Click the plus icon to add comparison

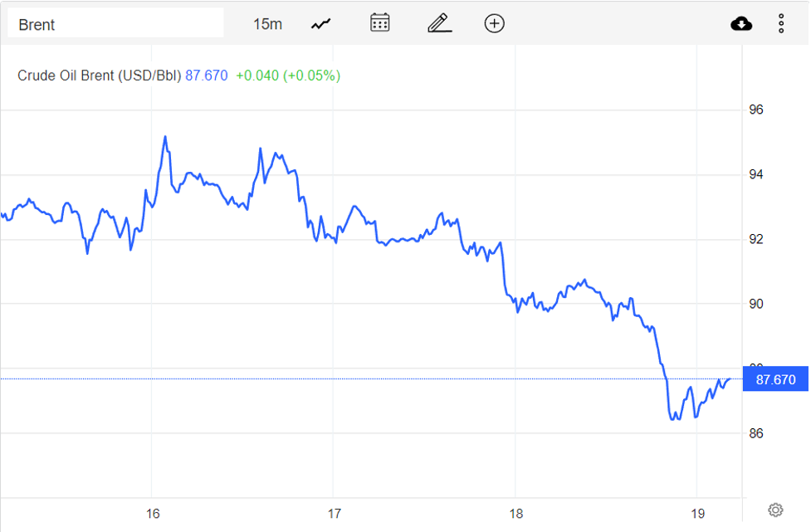(495, 23)
